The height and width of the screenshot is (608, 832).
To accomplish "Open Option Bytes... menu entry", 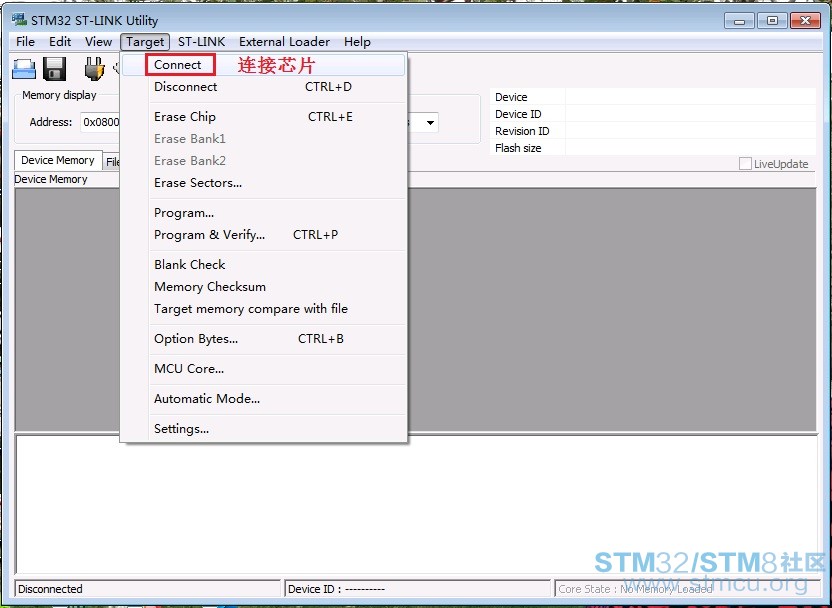I will point(264,339).
